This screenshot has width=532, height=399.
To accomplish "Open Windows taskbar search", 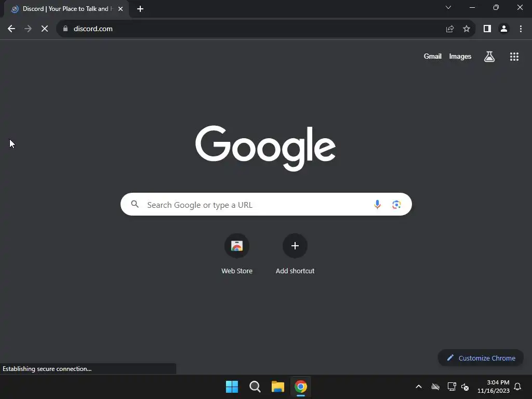I will click(255, 387).
